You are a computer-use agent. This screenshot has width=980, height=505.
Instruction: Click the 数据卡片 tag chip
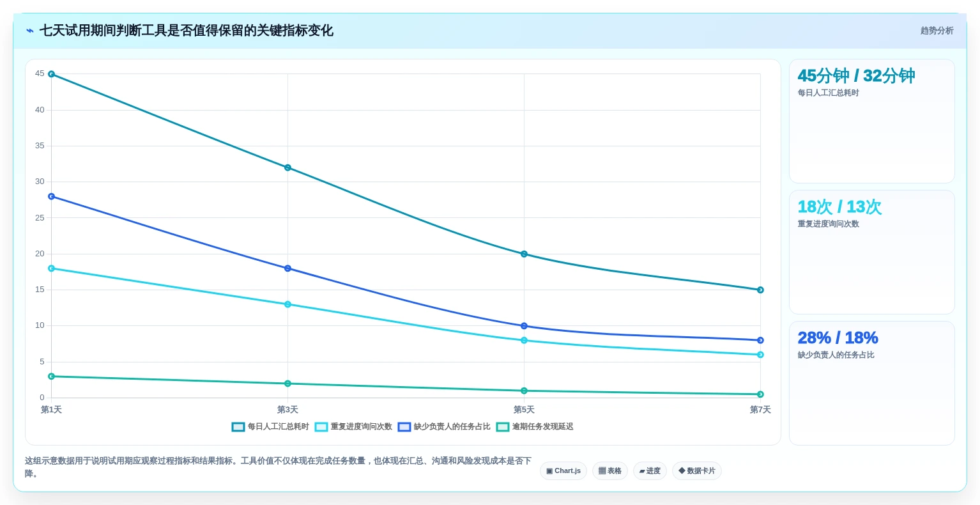point(697,471)
